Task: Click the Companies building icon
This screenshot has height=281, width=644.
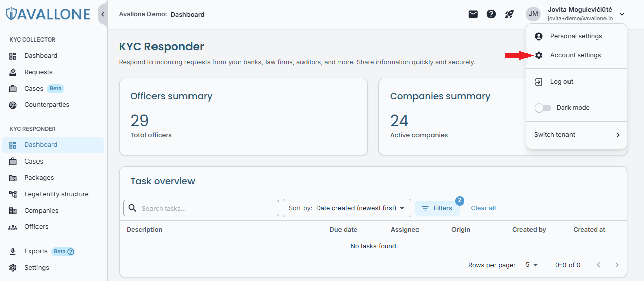Action: coord(13,211)
